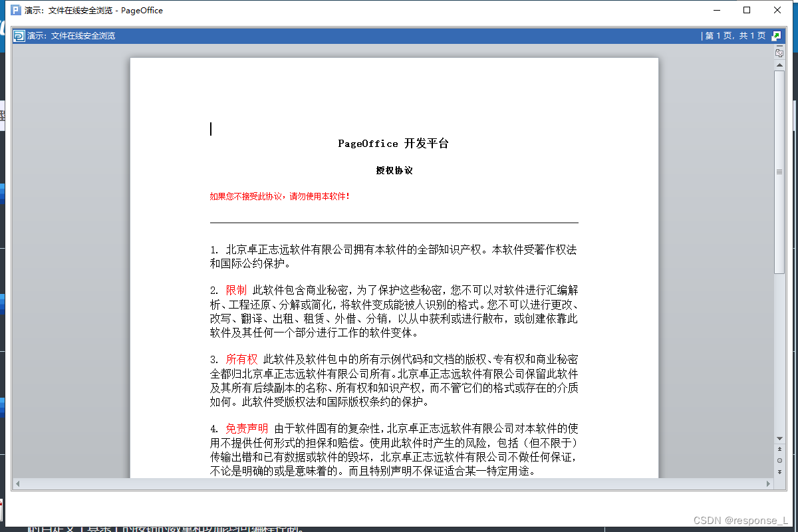Click the page indicator '第 1 页, 共 1 页'
The height and width of the screenshot is (532, 798).
(x=735, y=36)
